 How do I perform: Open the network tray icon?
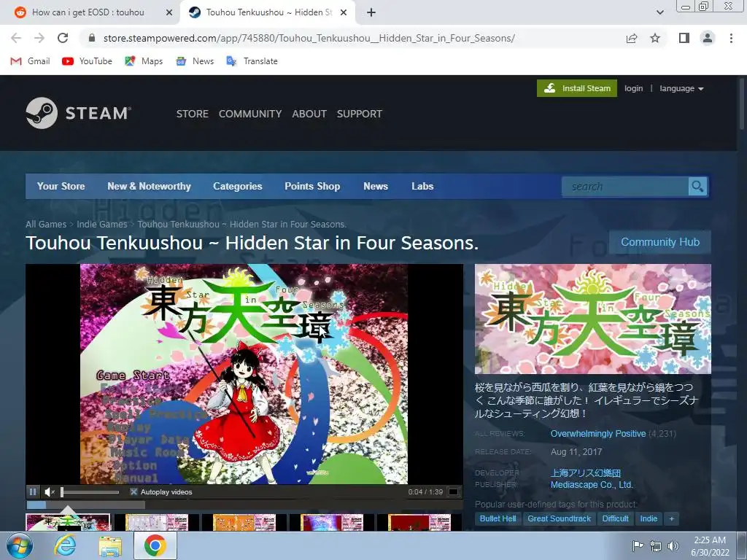click(656, 546)
